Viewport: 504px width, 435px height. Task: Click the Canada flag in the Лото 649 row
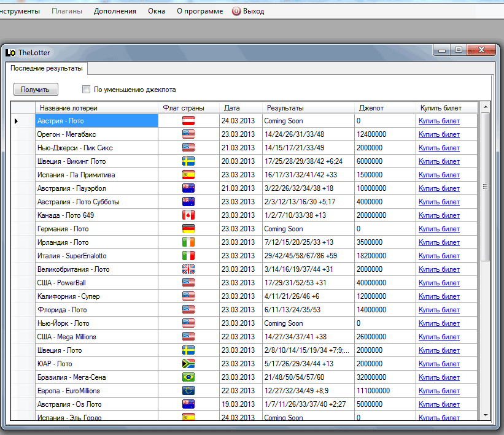click(188, 215)
